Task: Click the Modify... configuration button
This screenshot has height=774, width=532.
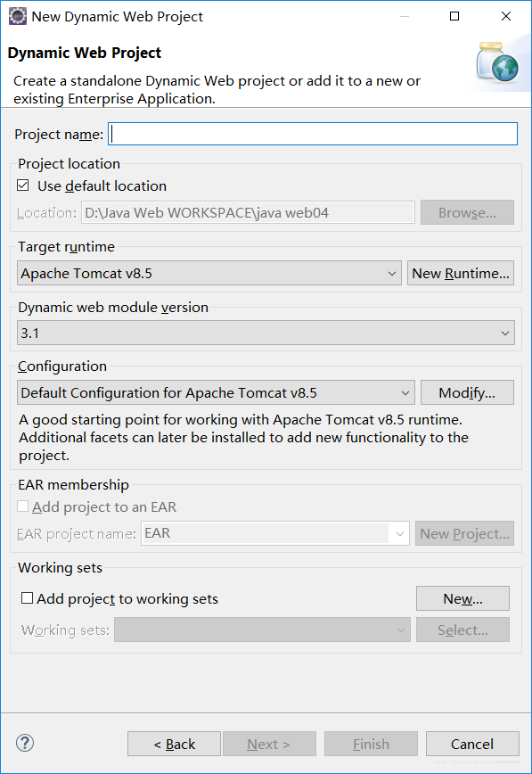Action: pos(467,393)
